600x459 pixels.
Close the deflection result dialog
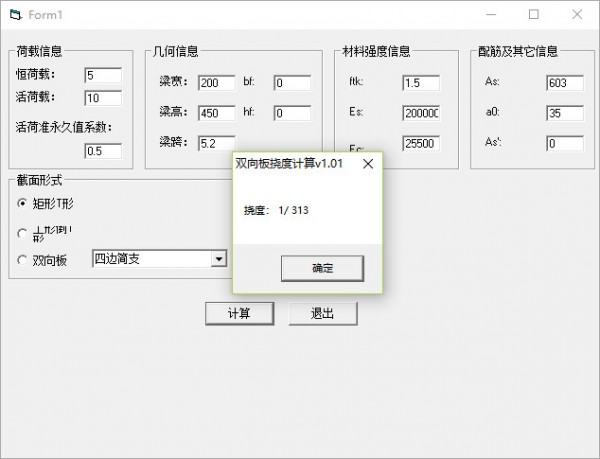pos(367,163)
